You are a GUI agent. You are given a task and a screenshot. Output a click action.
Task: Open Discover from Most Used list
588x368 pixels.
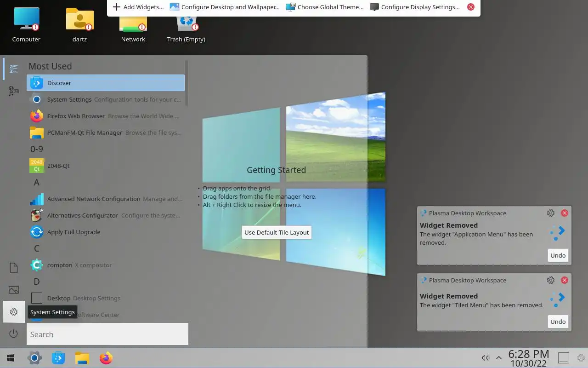[x=106, y=83]
